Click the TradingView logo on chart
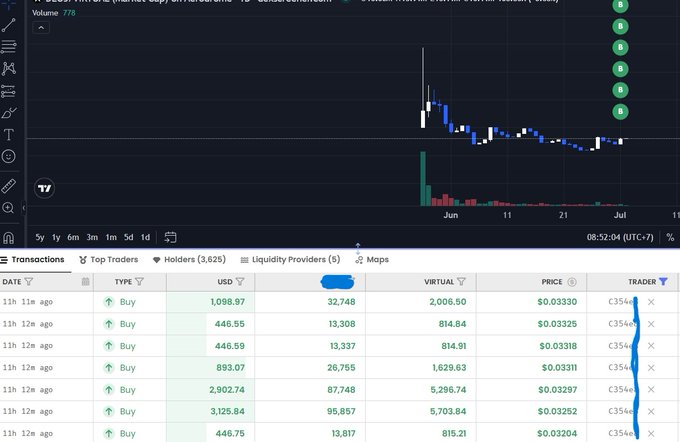Viewport: 680px width, 442px height. 44,188
